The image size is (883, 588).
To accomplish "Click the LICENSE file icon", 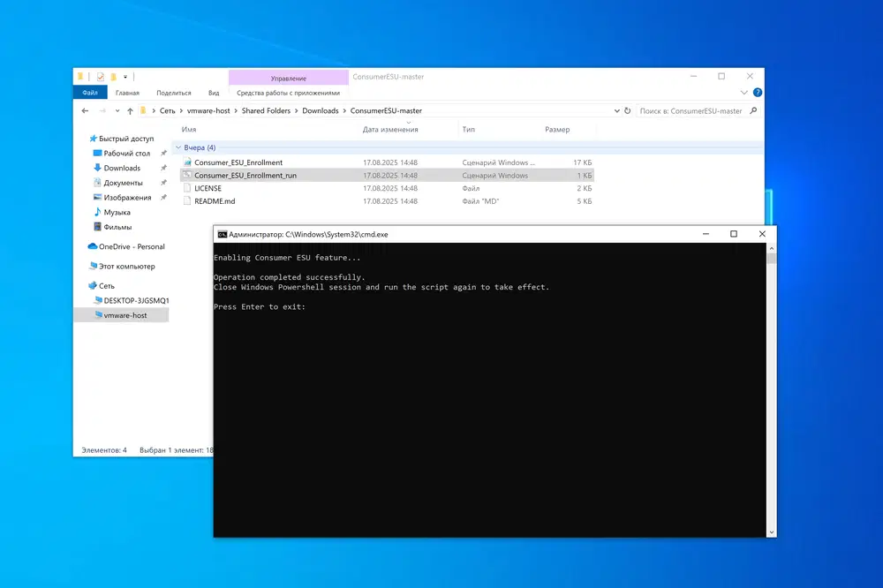I will 186,188.
